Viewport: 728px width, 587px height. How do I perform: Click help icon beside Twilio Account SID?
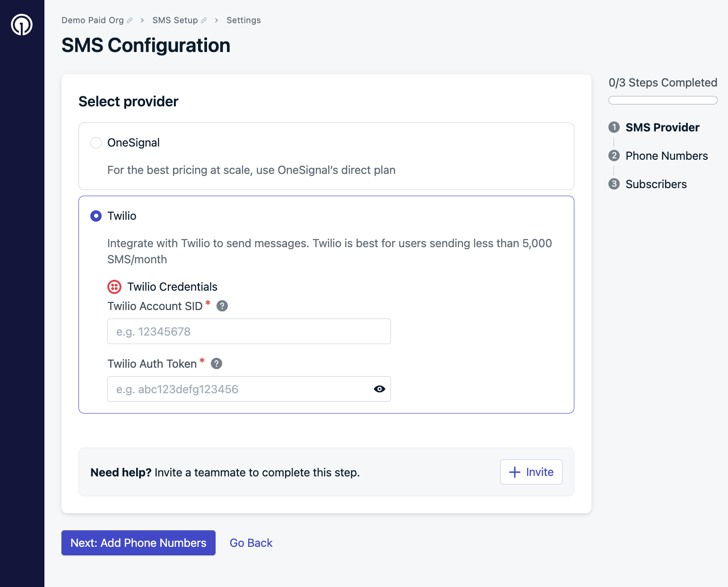(x=222, y=306)
